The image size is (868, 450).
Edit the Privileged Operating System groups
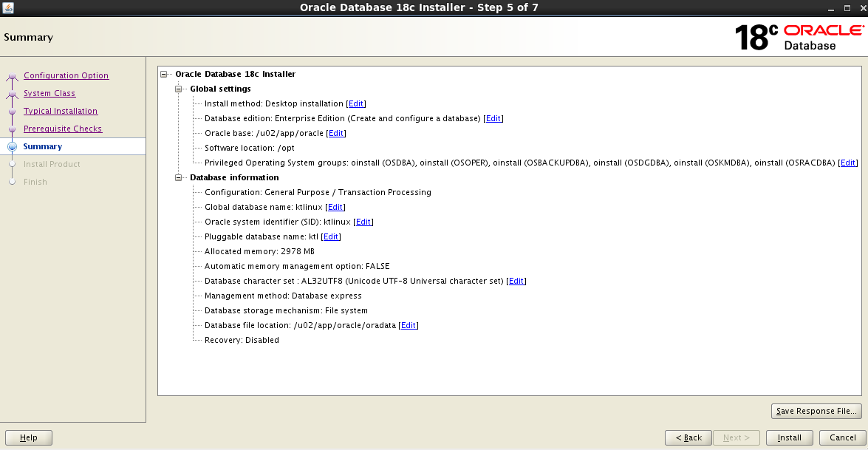(847, 163)
